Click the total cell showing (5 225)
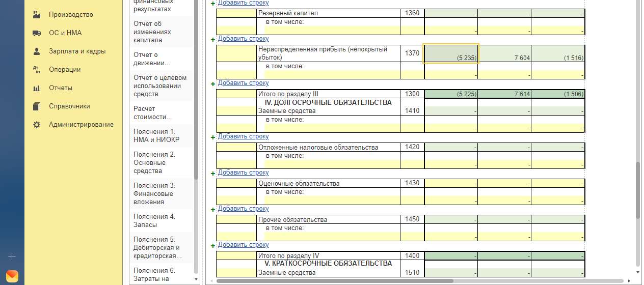The width and height of the screenshot is (644, 285). 451,94
